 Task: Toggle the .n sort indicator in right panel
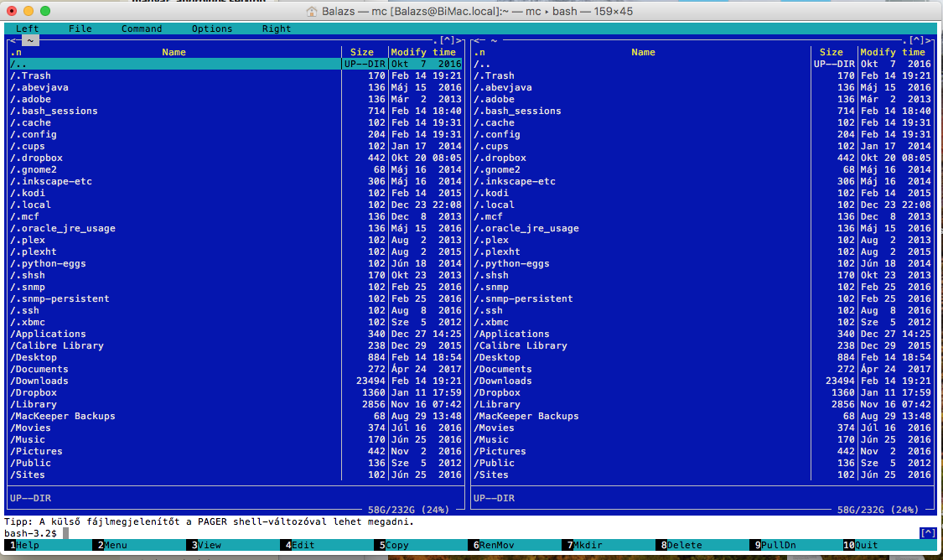coord(479,52)
